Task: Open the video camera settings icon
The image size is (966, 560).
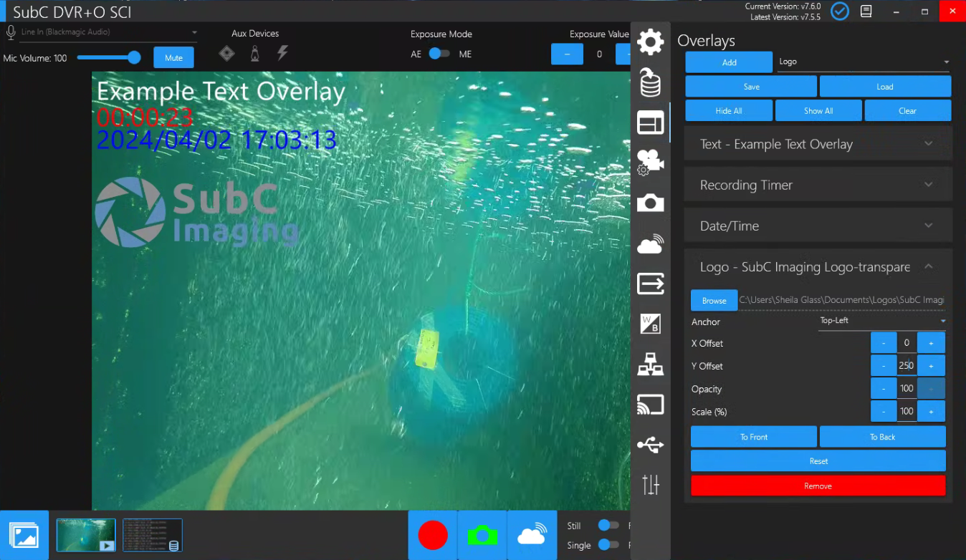Action: 650,163
